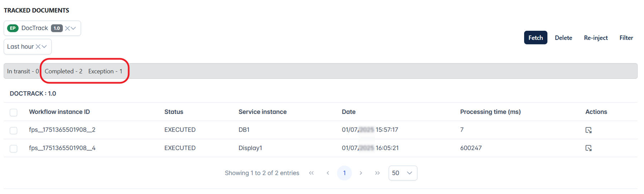Clear the DocTrack selection with X
The height and width of the screenshot is (194, 644).
67,28
